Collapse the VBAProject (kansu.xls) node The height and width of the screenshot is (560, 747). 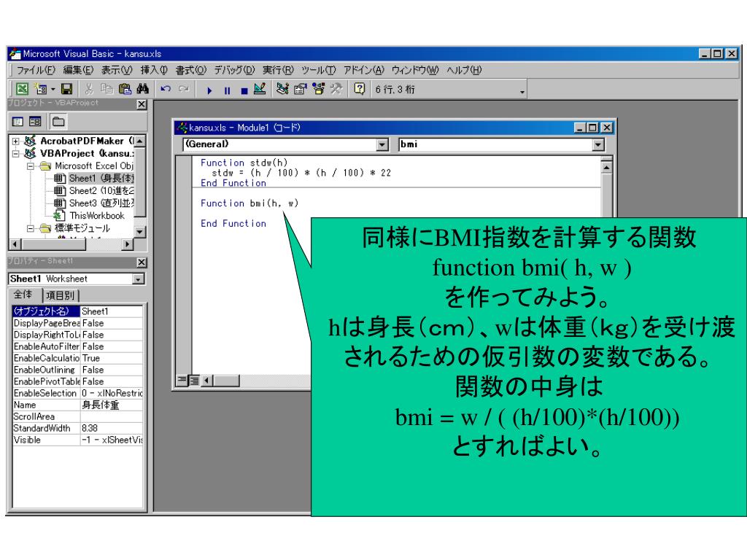tap(16, 154)
